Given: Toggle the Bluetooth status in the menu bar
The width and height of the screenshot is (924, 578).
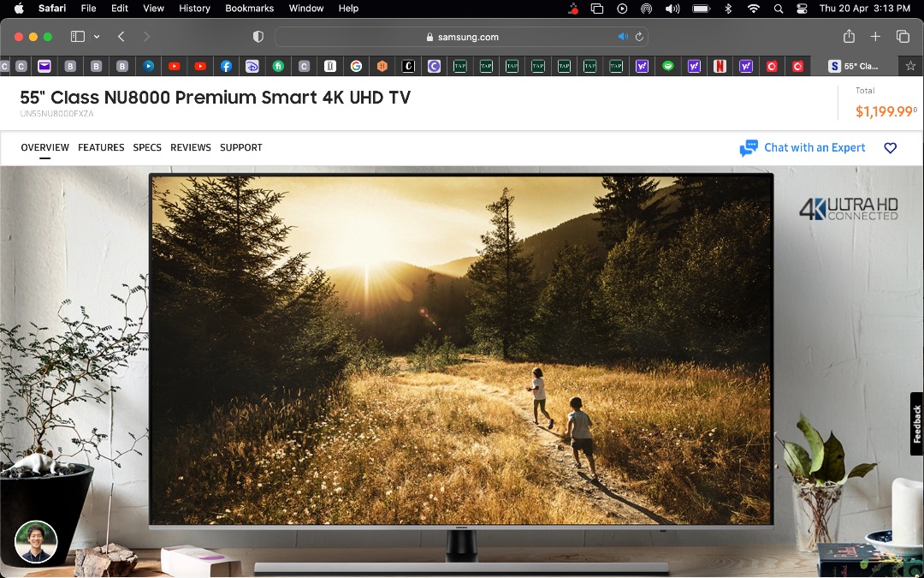Looking at the screenshot, I should coord(728,9).
